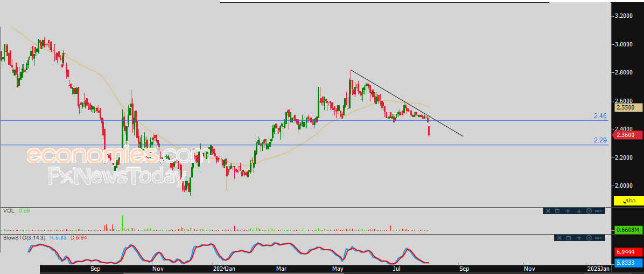Close the VOL indicator panel

tap(548, 211)
